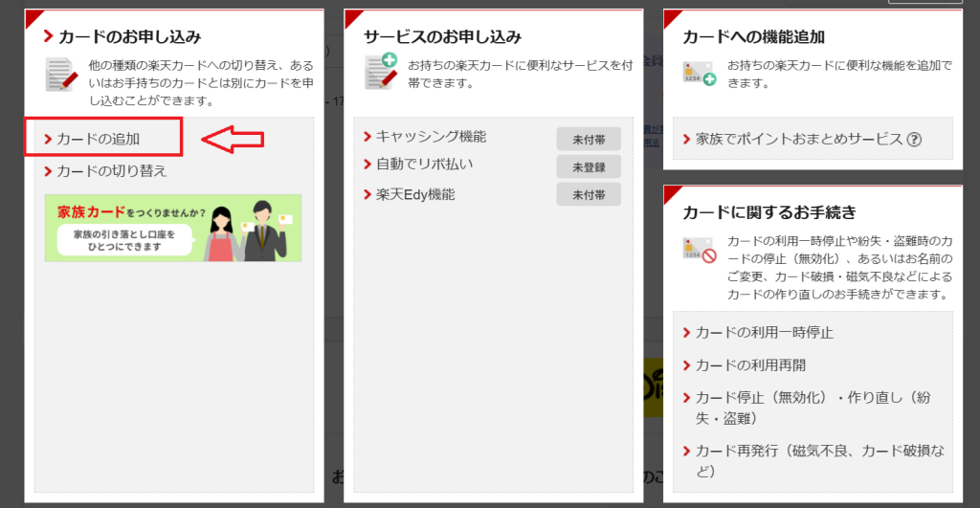
Task: Open 家族でポイントおまとめサービス link
Action: pos(798,140)
